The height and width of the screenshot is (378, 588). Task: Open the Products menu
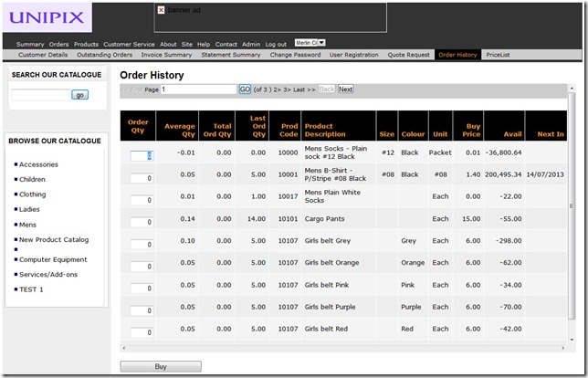coord(86,44)
